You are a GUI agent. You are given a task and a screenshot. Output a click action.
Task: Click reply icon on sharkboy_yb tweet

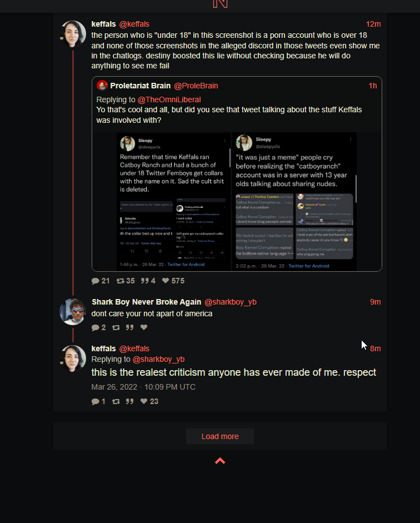pyautogui.click(x=96, y=327)
